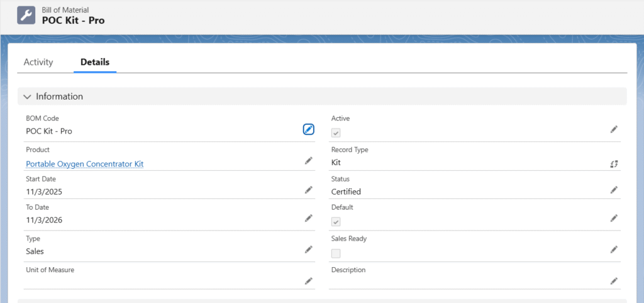The height and width of the screenshot is (303, 644).
Task: Toggle the Active checkbox
Action: click(336, 133)
